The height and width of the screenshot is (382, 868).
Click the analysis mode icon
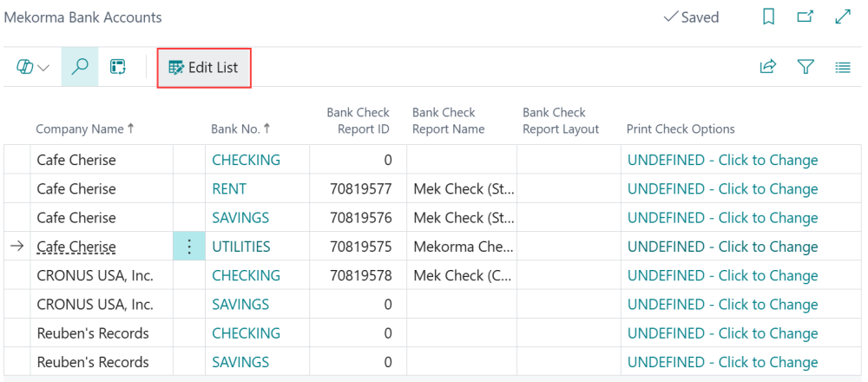117,68
